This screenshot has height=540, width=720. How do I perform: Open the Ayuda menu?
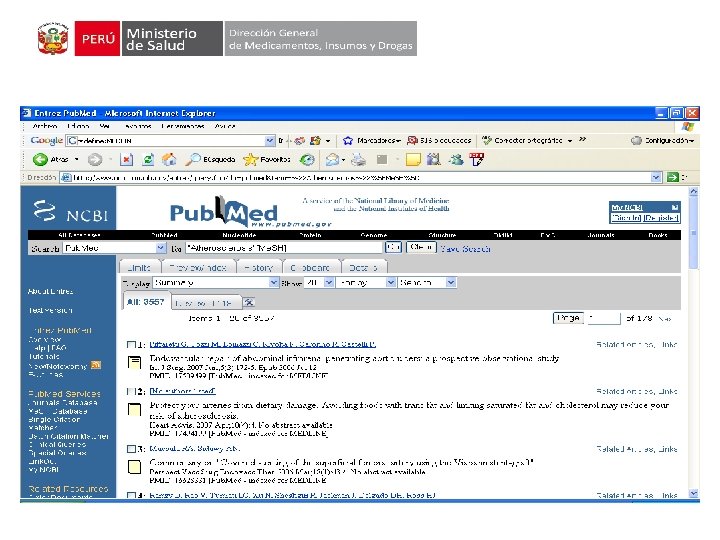pyautogui.click(x=225, y=126)
